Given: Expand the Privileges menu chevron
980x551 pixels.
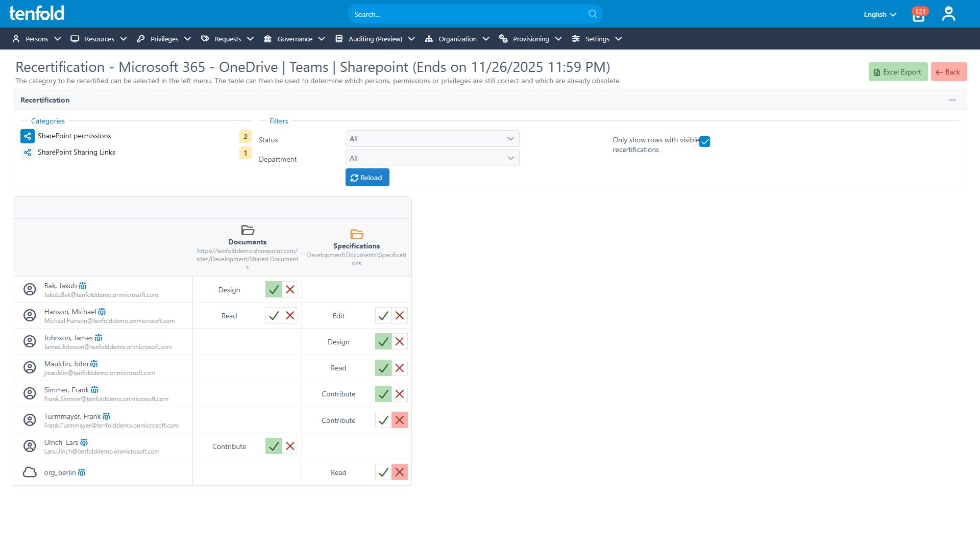Looking at the screenshot, I should pos(188,38).
